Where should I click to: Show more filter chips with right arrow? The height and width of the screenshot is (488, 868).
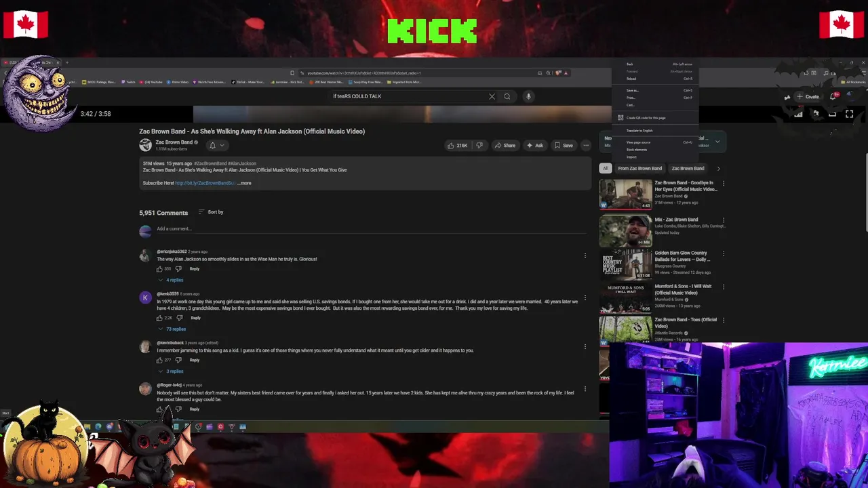pos(718,168)
